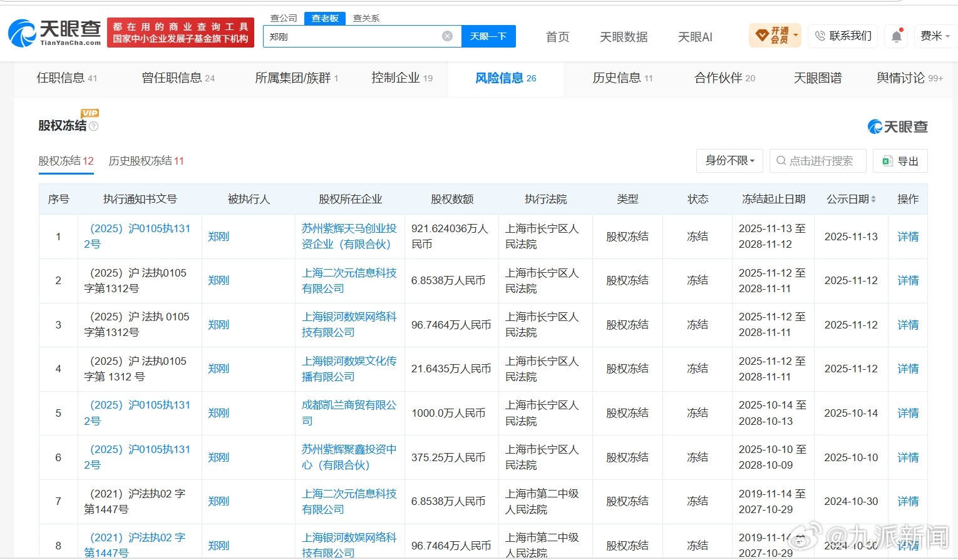Open the 舆情讨论 99+ tab

pos(910,78)
